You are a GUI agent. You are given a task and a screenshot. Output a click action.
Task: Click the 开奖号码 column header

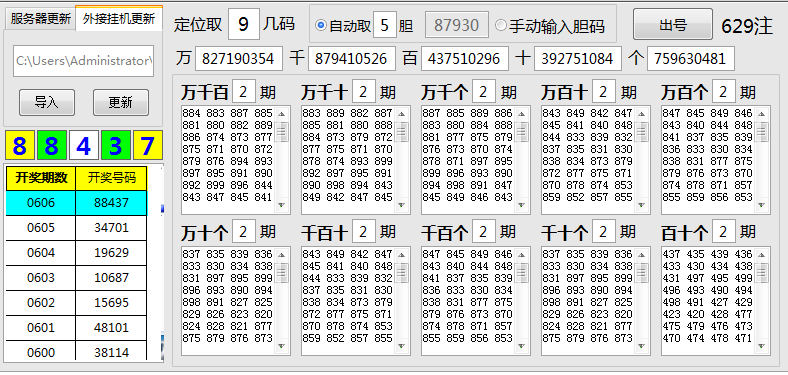click(112, 178)
